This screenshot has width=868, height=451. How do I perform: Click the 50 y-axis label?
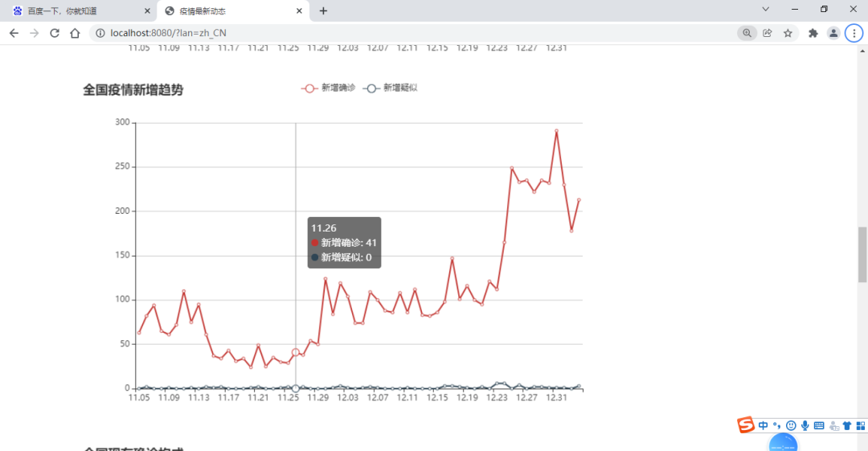pos(125,344)
